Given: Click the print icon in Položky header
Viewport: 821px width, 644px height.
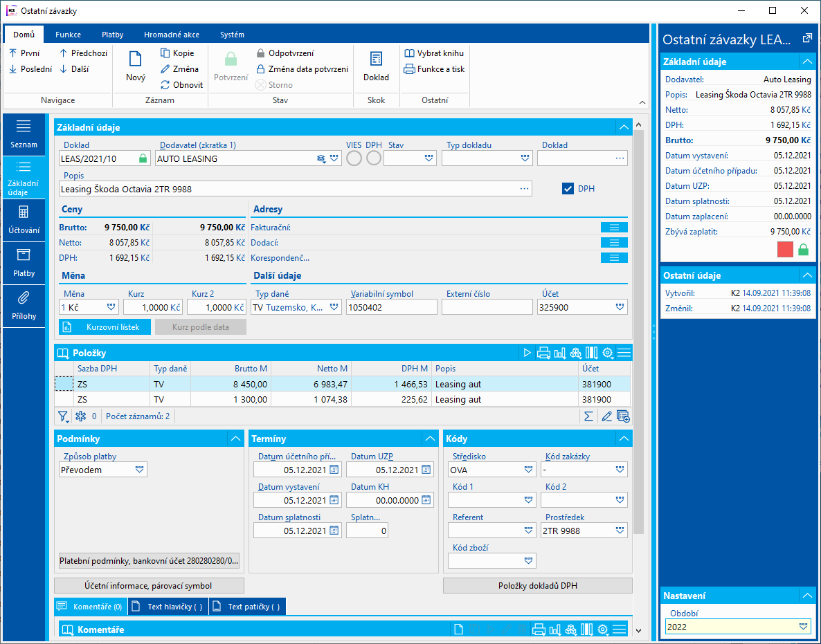Looking at the screenshot, I should click(x=543, y=353).
